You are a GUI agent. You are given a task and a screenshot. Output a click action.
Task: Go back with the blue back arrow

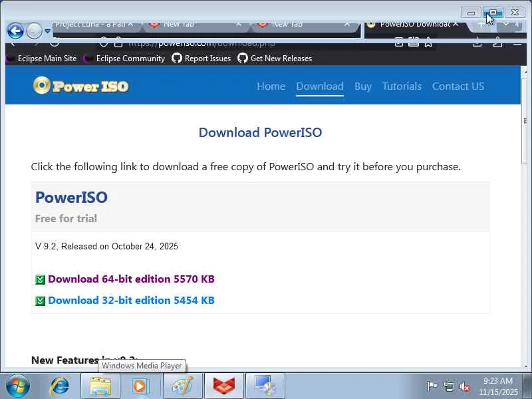[x=15, y=31]
